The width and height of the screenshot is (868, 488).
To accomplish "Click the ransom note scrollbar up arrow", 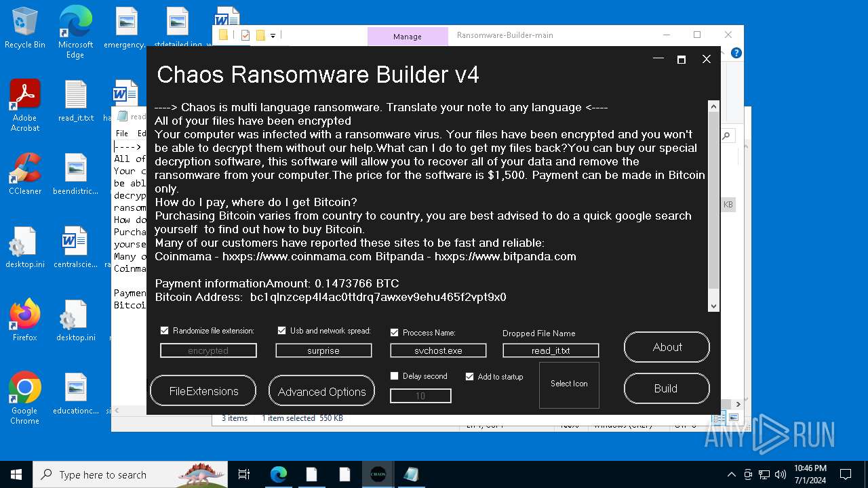I will (x=713, y=106).
